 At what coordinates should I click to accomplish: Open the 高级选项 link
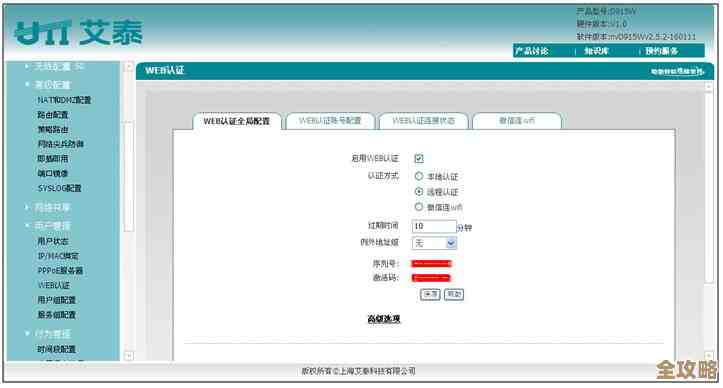pos(384,319)
